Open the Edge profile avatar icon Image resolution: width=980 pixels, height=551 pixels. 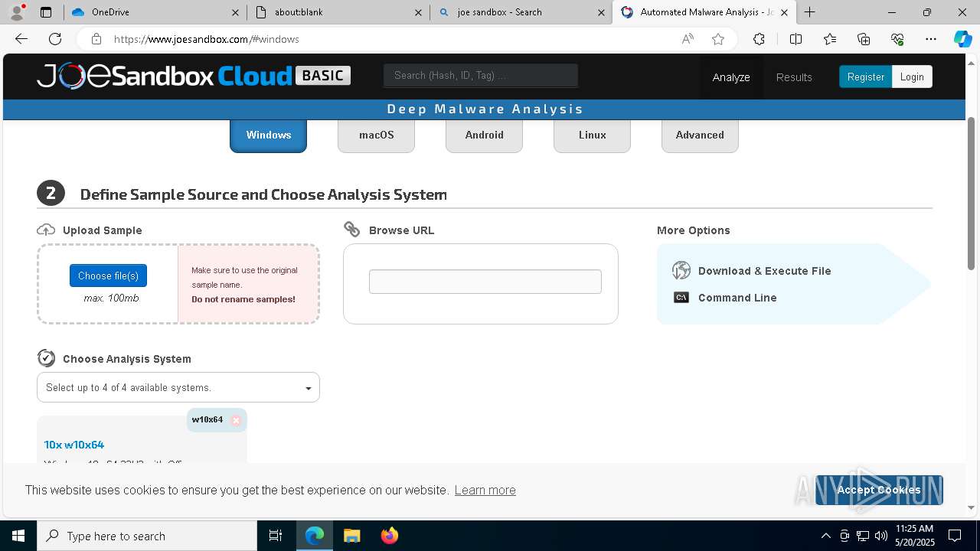pyautogui.click(x=17, y=12)
